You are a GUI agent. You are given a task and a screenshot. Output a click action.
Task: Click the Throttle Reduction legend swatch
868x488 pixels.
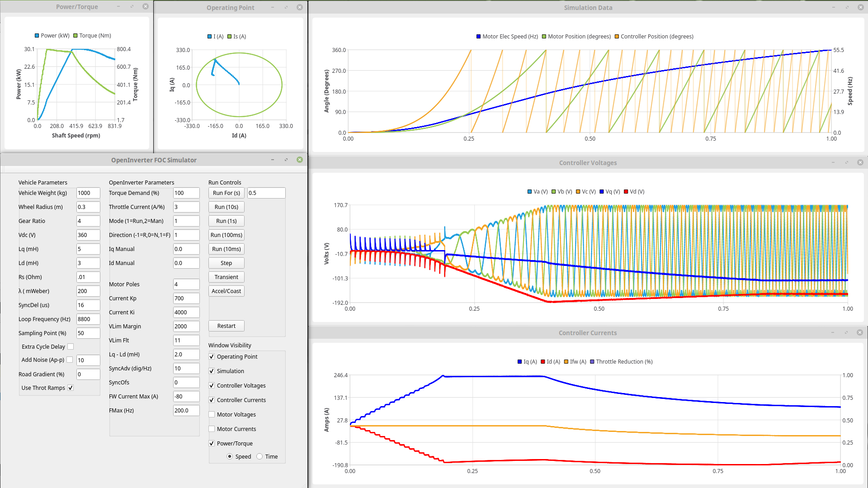click(592, 362)
